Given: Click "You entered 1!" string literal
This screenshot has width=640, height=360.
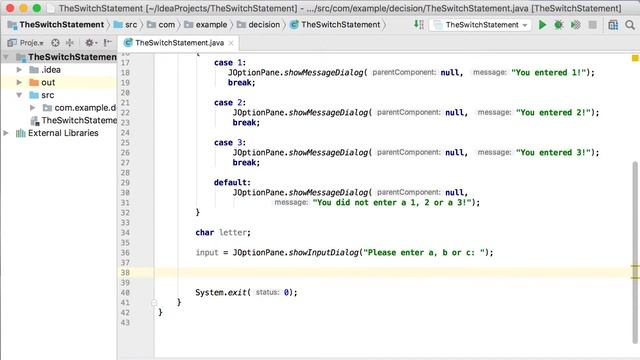Looking at the screenshot, I should tap(548, 73).
